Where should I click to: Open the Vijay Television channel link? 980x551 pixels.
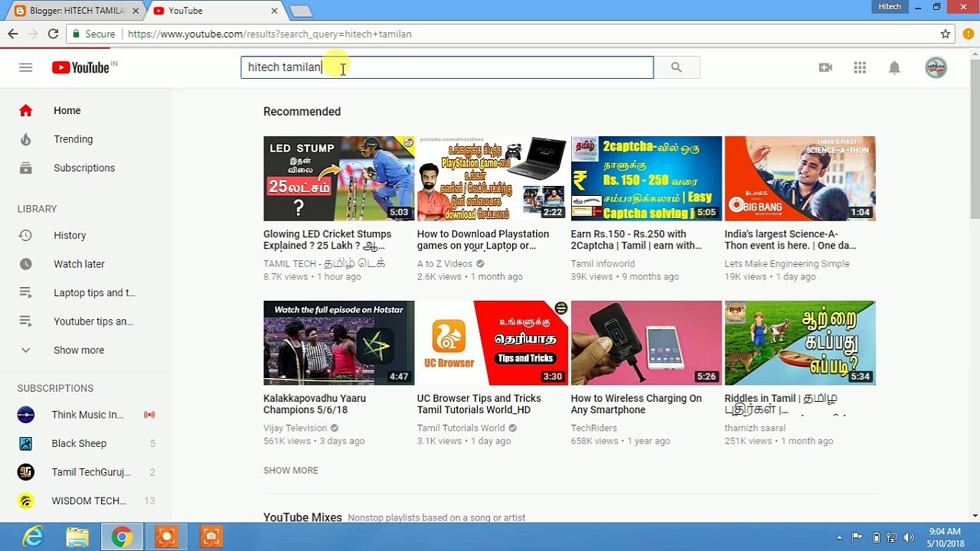click(x=295, y=428)
